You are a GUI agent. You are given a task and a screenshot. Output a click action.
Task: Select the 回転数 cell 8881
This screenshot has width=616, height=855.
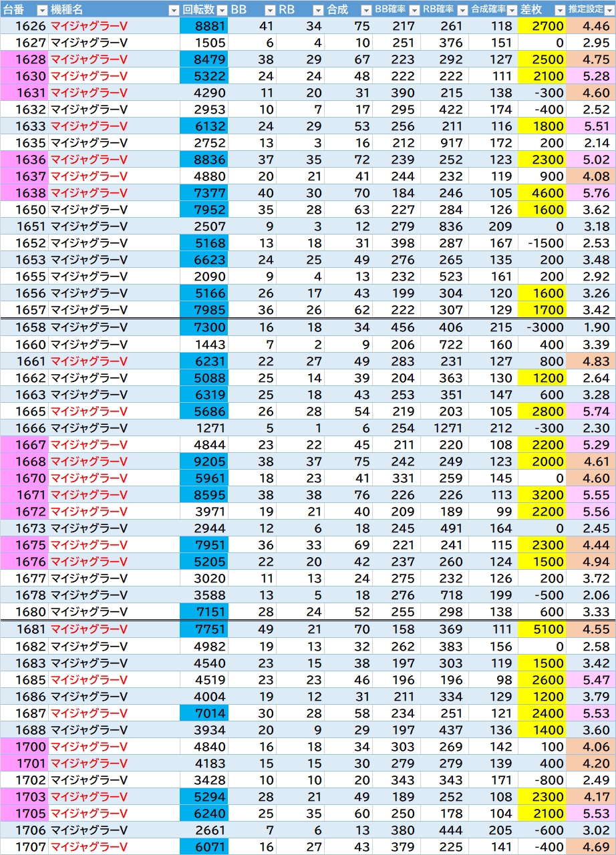pos(204,26)
